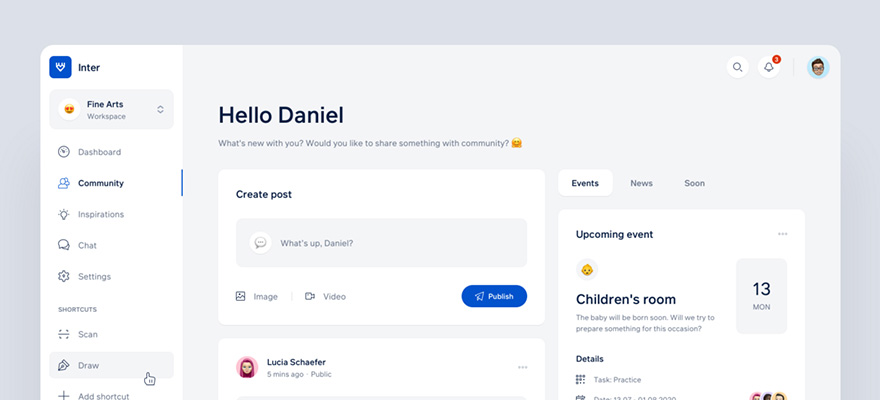The height and width of the screenshot is (400, 880).
Task: Click the user profile avatar
Action: click(x=818, y=67)
